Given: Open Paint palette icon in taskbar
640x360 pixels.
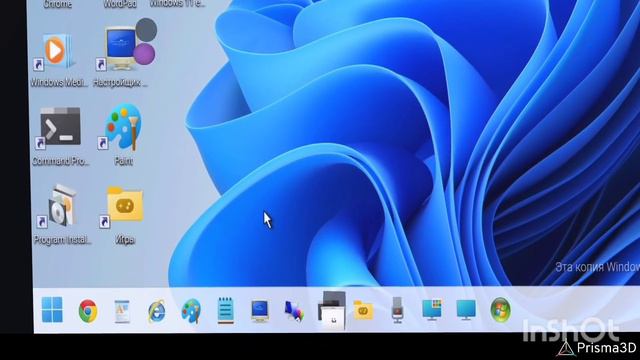Looking at the screenshot, I should point(191,311).
